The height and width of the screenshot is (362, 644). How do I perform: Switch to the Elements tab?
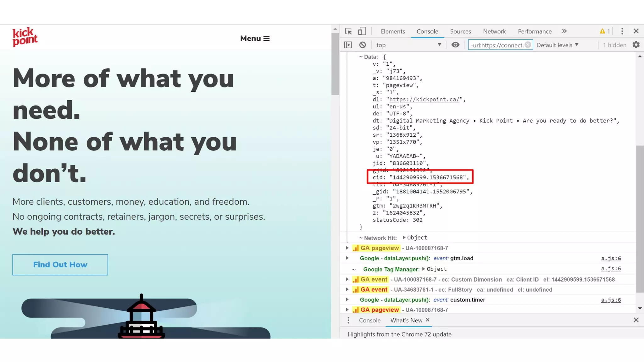393,31
